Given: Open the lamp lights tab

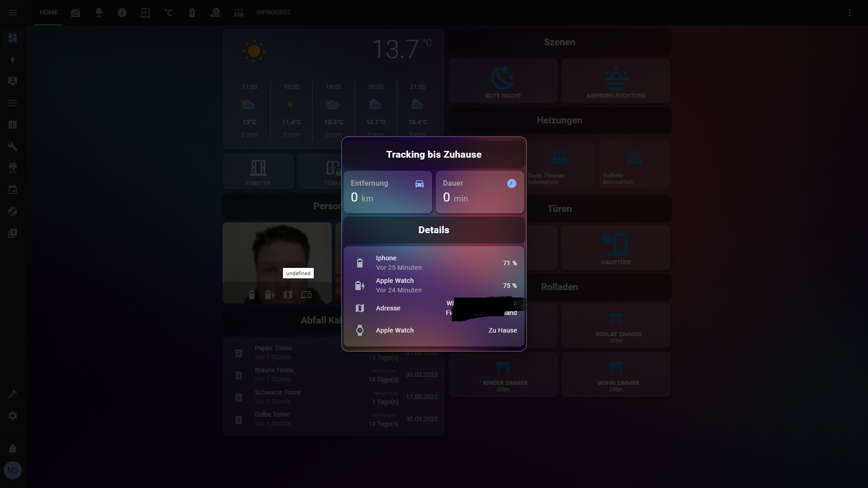Looking at the screenshot, I should pos(99,13).
